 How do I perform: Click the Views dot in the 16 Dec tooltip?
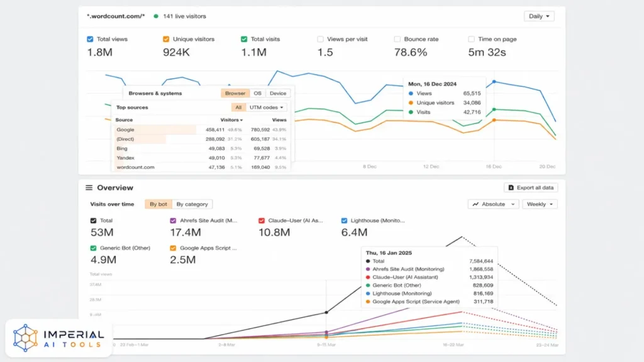click(x=411, y=94)
